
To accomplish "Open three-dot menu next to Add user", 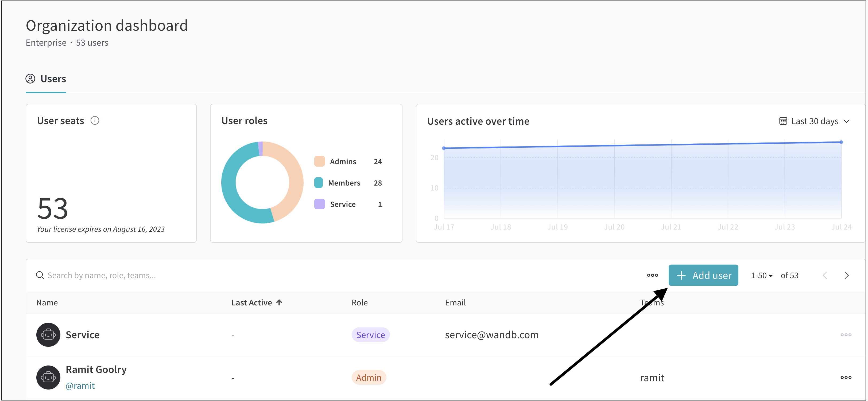I will pos(652,275).
